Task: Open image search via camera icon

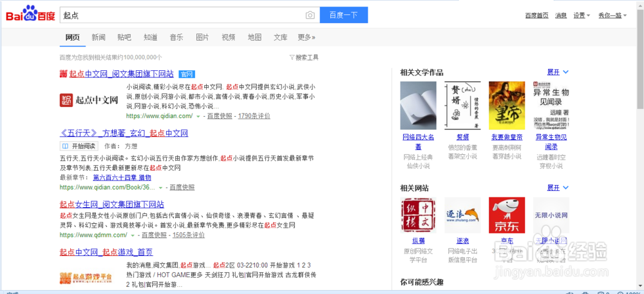Action: click(310, 15)
